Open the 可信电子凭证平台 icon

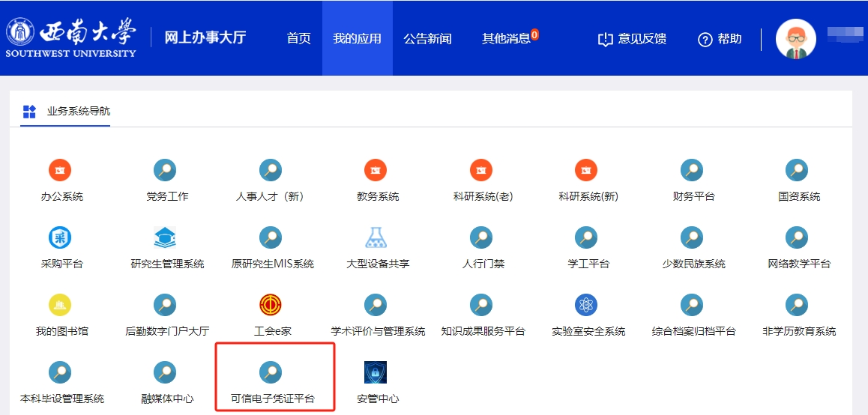point(271,372)
